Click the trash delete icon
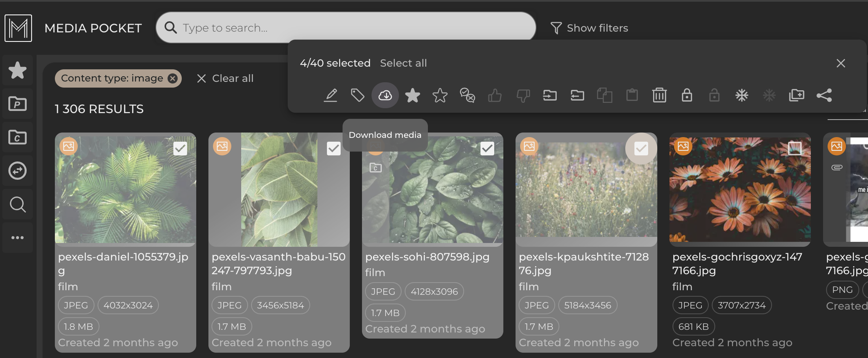The image size is (868, 358). (659, 95)
